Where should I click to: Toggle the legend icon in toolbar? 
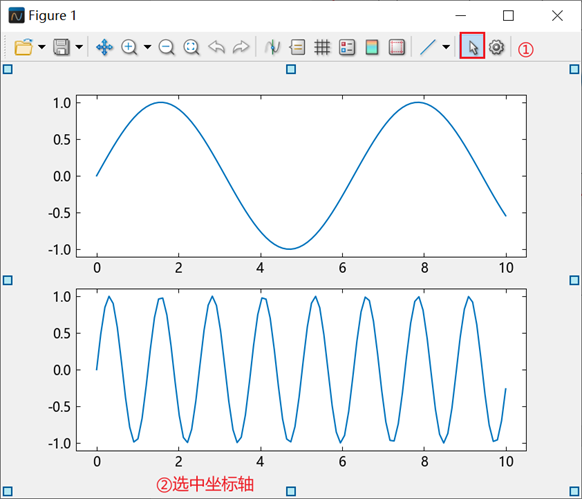(x=347, y=48)
